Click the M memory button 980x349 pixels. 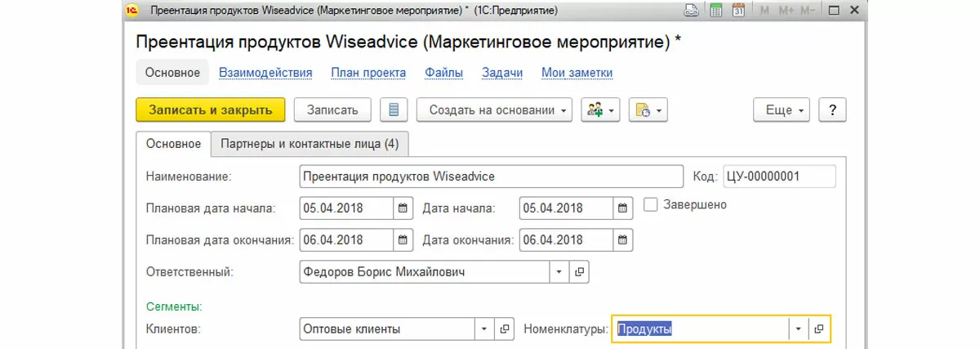coord(764,12)
